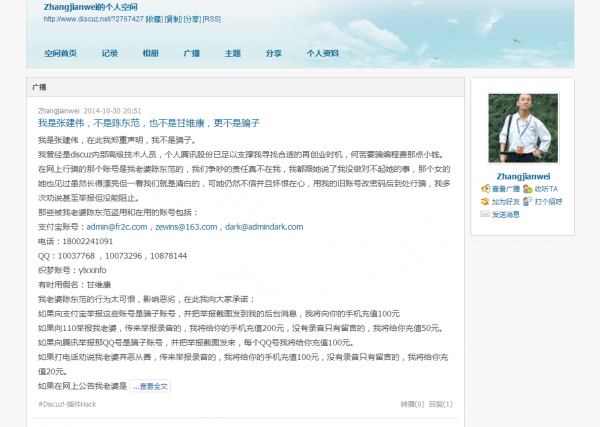Click 发送消息 link in sidebar
Image resolution: width=600 pixels, height=427 pixels.
pyautogui.click(x=505, y=214)
